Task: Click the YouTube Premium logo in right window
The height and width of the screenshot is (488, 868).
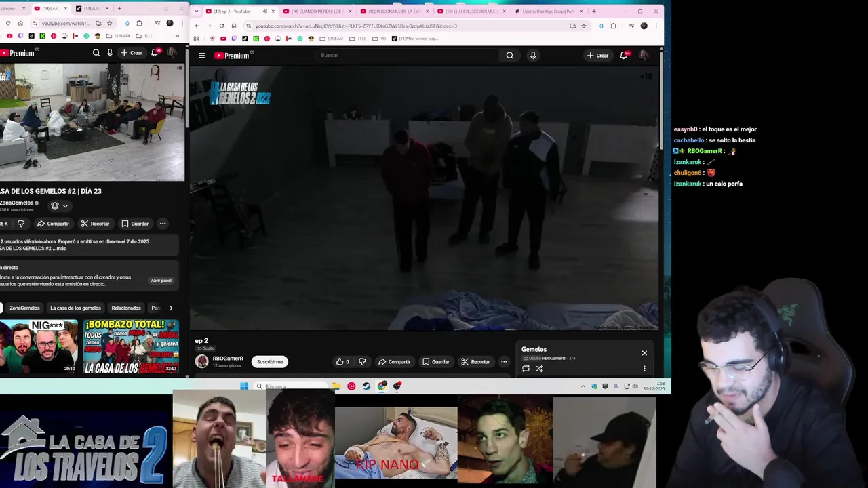Action: (x=232, y=56)
